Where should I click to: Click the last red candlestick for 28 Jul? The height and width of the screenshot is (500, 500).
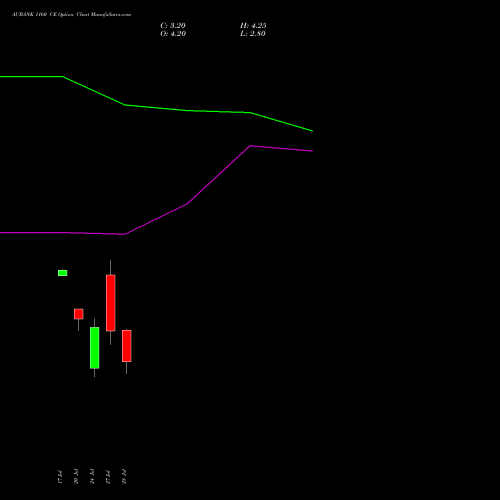pos(127,346)
